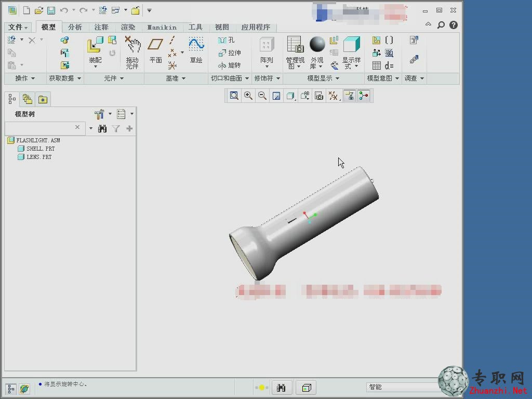
Task: Open the selection filter 智能 combo box
Action: tap(402, 387)
